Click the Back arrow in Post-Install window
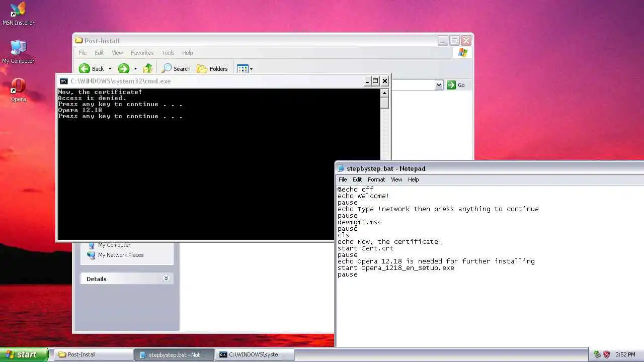This screenshot has height=362, width=644. click(x=85, y=69)
